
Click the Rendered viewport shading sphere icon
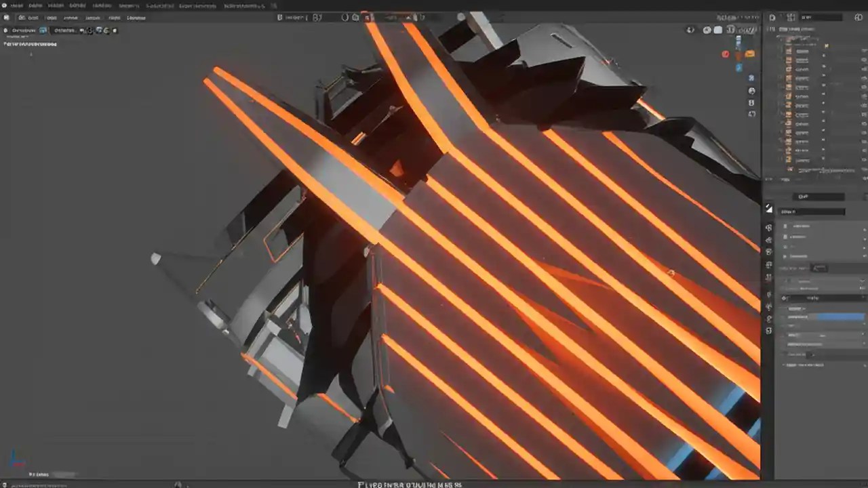pos(744,30)
